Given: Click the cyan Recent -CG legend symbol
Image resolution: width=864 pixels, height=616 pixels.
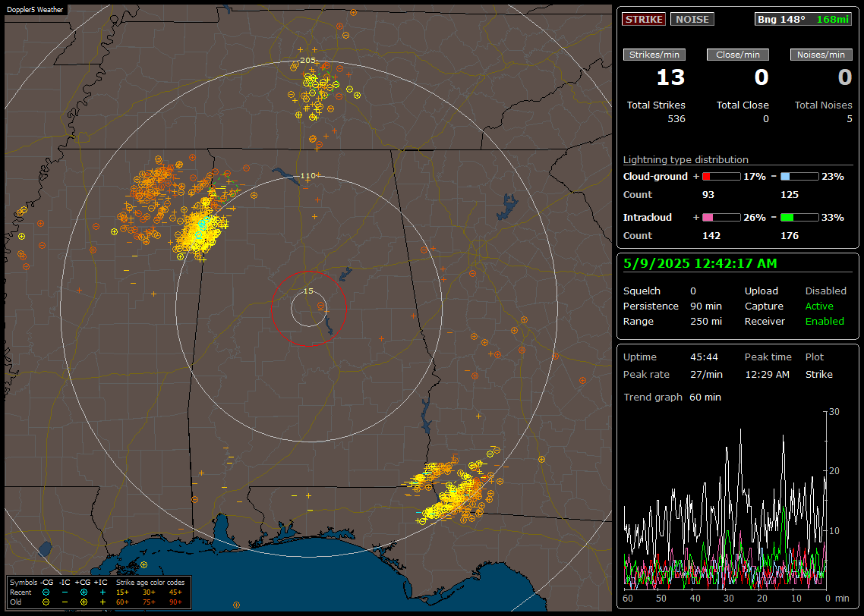Looking at the screenshot, I should pos(46,592).
